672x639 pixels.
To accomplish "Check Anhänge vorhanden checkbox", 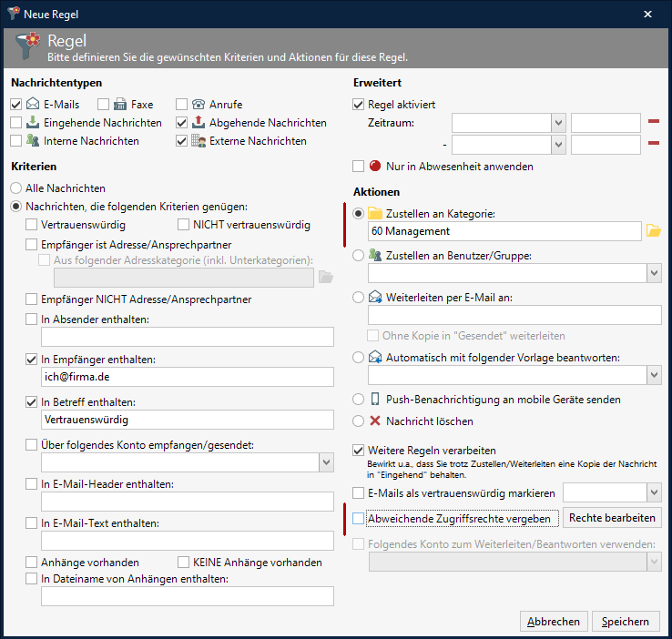I will click(31, 562).
